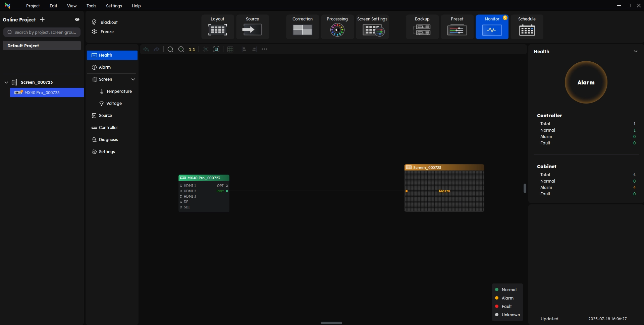Click the horizontal scrollbar at canvas bottom
The height and width of the screenshot is (325, 644).
(x=331, y=323)
